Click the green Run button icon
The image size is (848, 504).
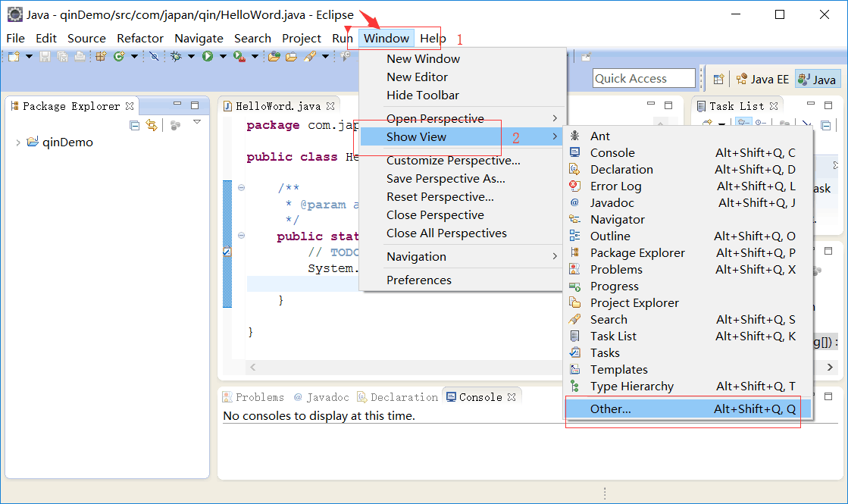[x=208, y=56]
